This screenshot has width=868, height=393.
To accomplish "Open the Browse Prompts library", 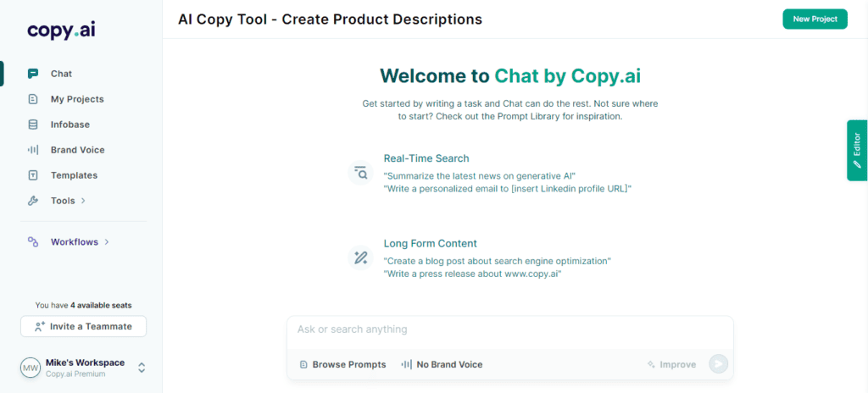I will point(342,365).
